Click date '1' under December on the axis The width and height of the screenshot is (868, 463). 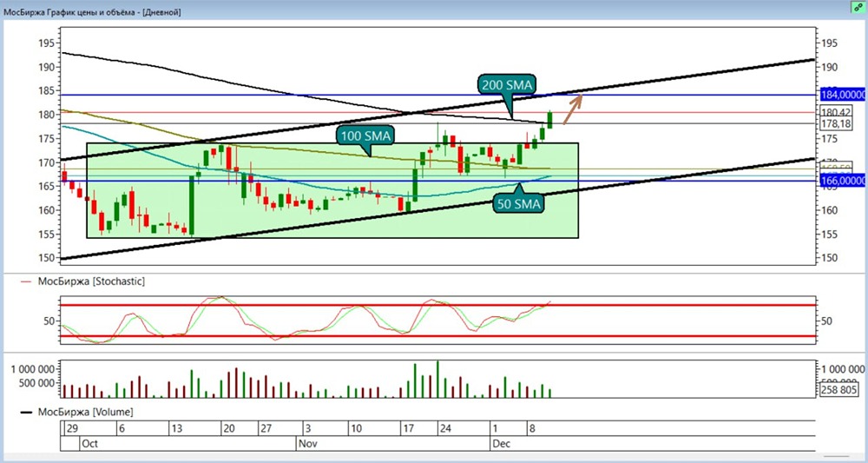point(496,428)
